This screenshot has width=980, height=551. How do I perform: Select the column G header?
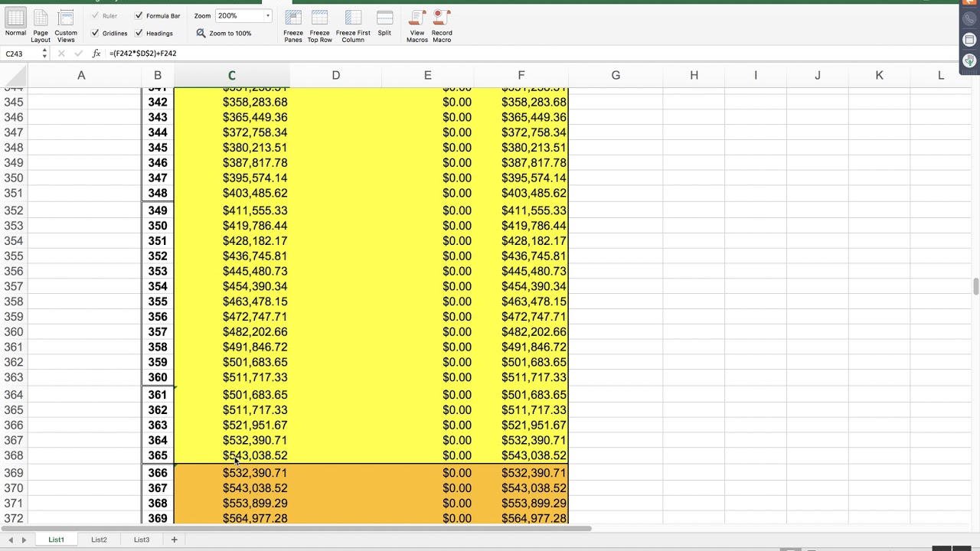[616, 75]
